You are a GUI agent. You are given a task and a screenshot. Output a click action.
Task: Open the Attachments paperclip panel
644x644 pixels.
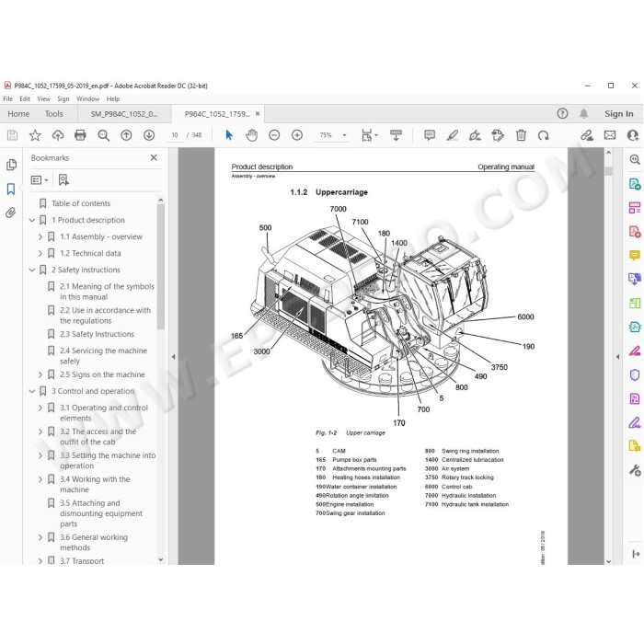click(x=11, y=213)
